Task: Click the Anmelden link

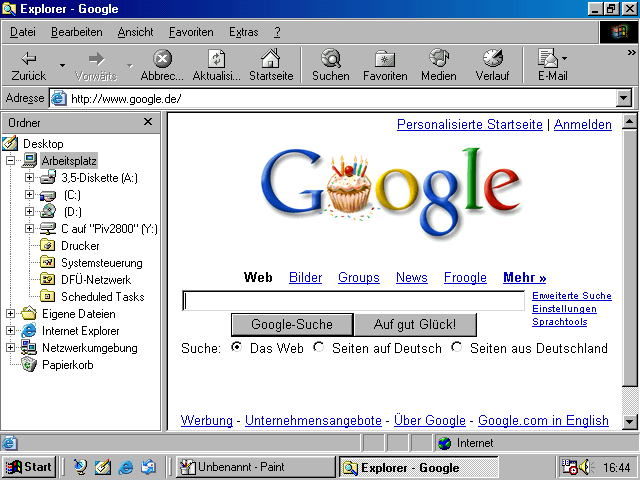Action: pos(582,124)
